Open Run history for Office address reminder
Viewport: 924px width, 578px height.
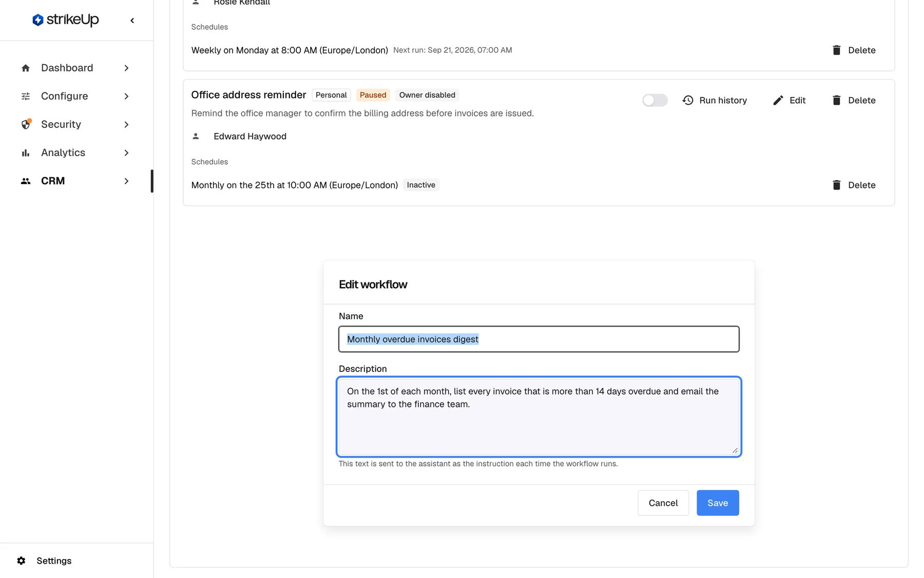(x=715, y=100)
